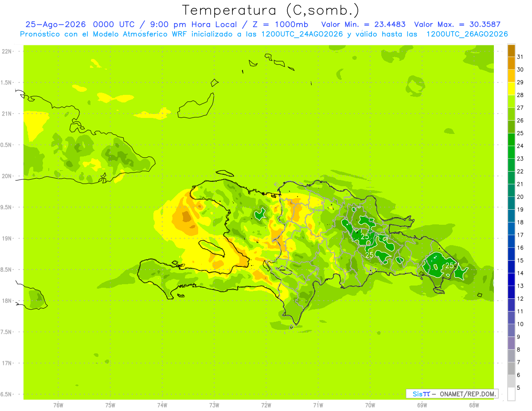Click the "75W" longitude label
532x411 pixels.
click(110, 405)
